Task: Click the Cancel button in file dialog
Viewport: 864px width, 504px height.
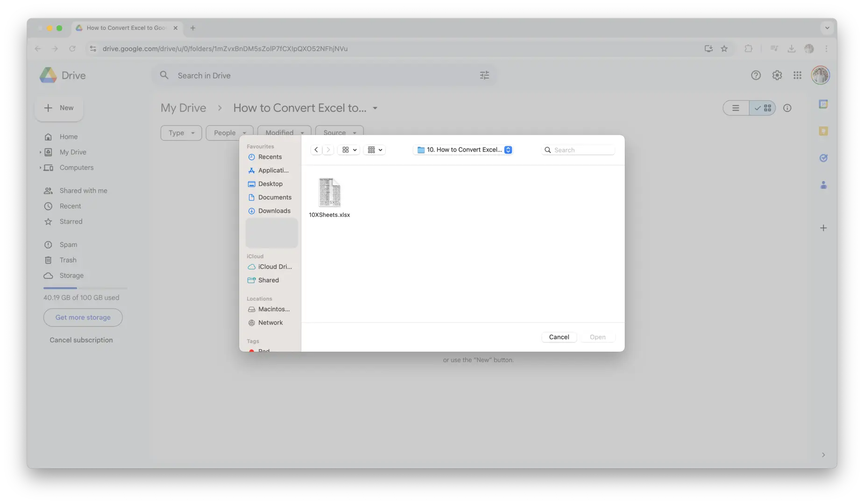Action: [x=559, y=337]
